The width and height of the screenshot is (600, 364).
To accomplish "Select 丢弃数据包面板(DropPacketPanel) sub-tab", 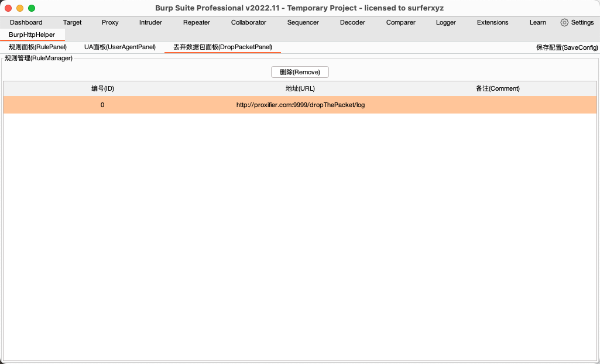I will 222,47.
